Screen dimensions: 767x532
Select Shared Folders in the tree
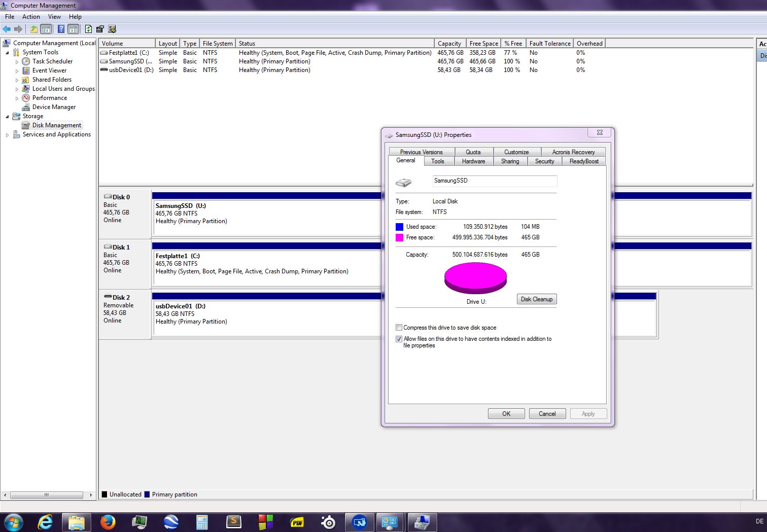coord(52,80)
